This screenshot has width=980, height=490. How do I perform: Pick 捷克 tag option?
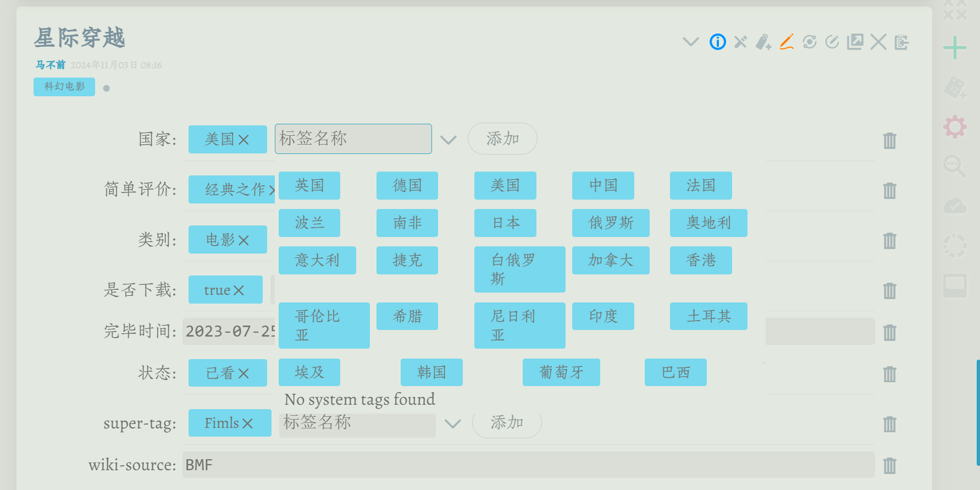(x=407, y=260)
